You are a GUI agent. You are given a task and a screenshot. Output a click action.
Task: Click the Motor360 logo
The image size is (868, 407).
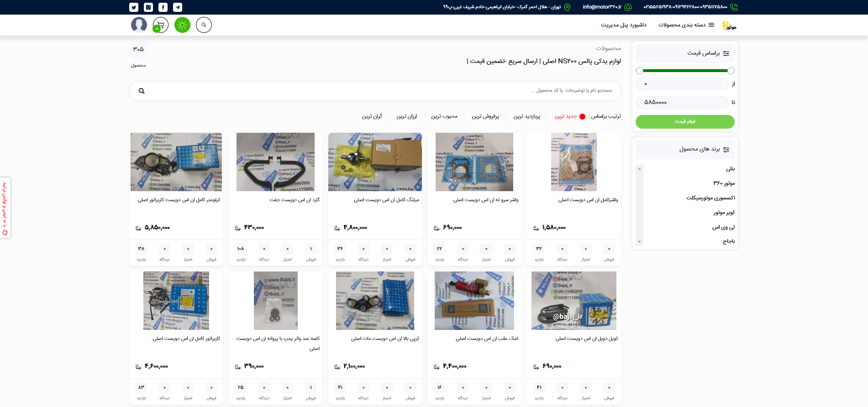point(729,26)
